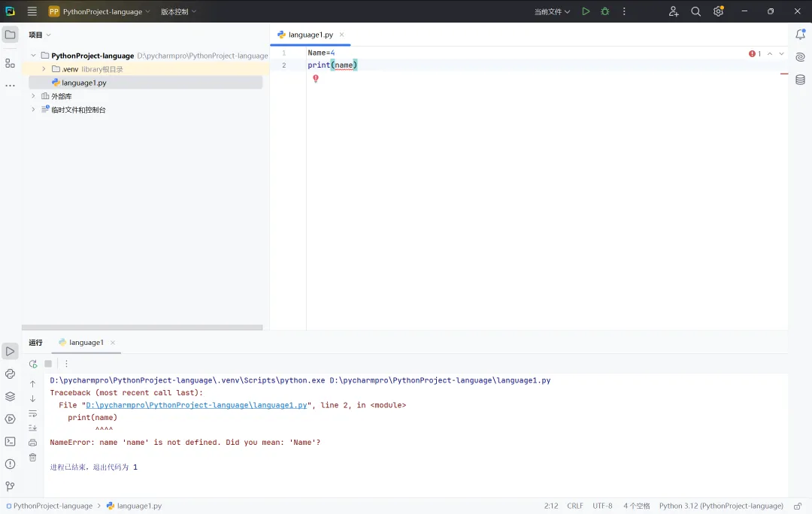
Task: Open the main hamburger menu
Action: coord(32,11)
